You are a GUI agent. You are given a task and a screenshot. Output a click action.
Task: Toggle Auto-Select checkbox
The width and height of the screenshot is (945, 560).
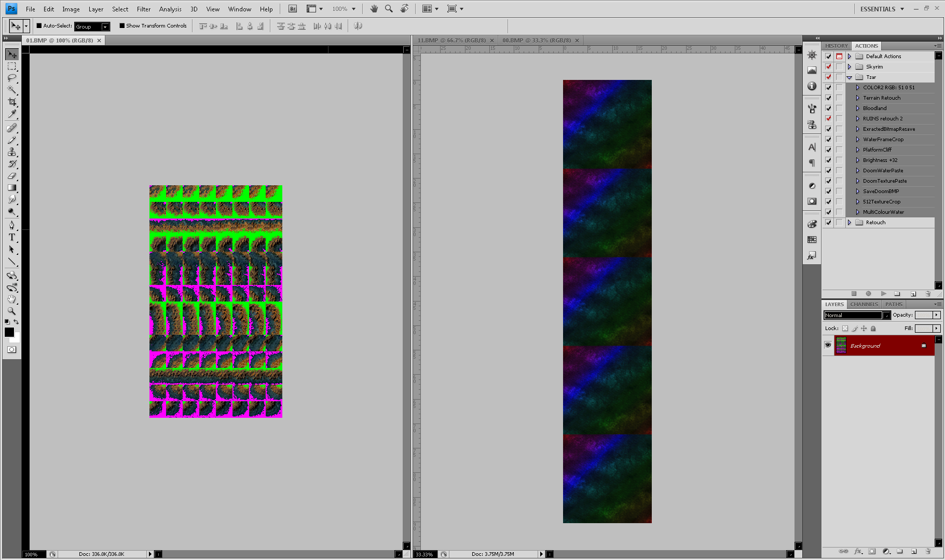[39, 25]
